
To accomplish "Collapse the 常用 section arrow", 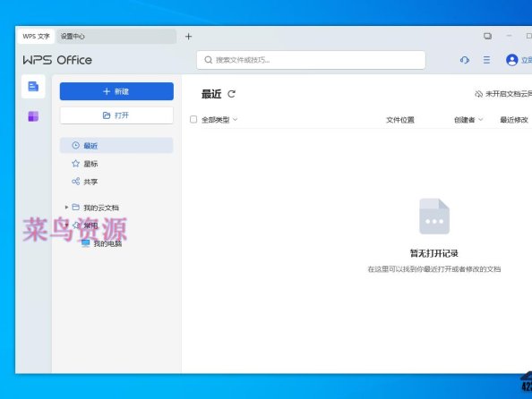I will (66, 225).
